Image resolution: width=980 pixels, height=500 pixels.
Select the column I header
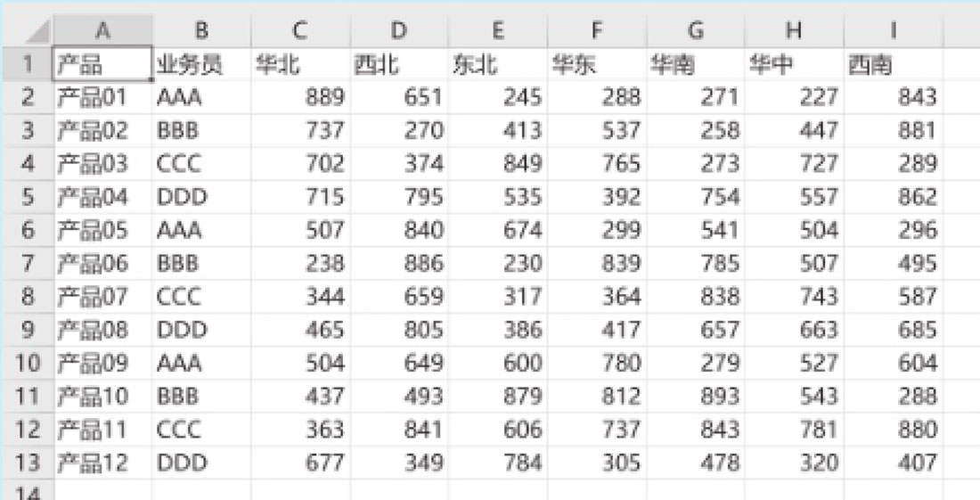[893, 30]
